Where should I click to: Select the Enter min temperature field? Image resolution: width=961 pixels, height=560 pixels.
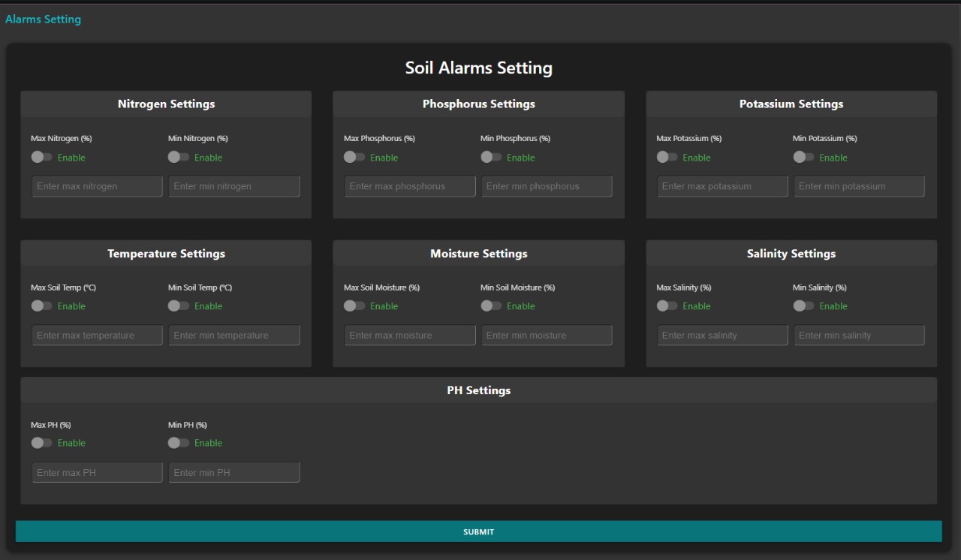233,335
